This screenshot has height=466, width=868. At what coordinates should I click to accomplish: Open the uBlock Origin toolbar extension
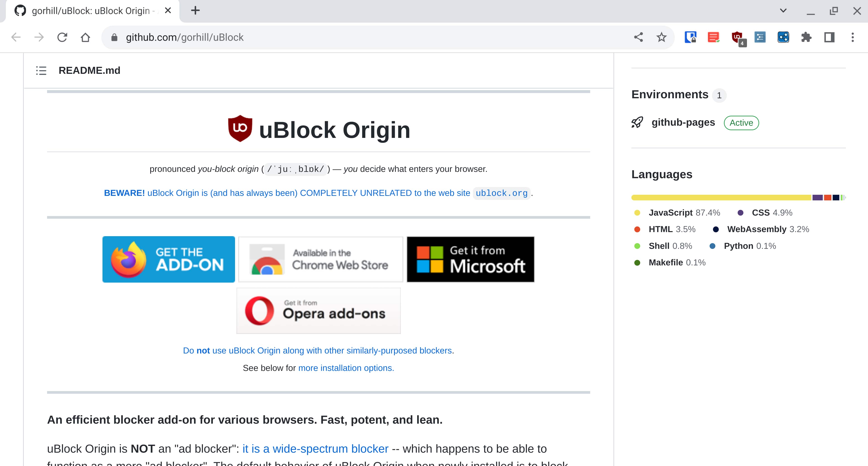point(738,38)
